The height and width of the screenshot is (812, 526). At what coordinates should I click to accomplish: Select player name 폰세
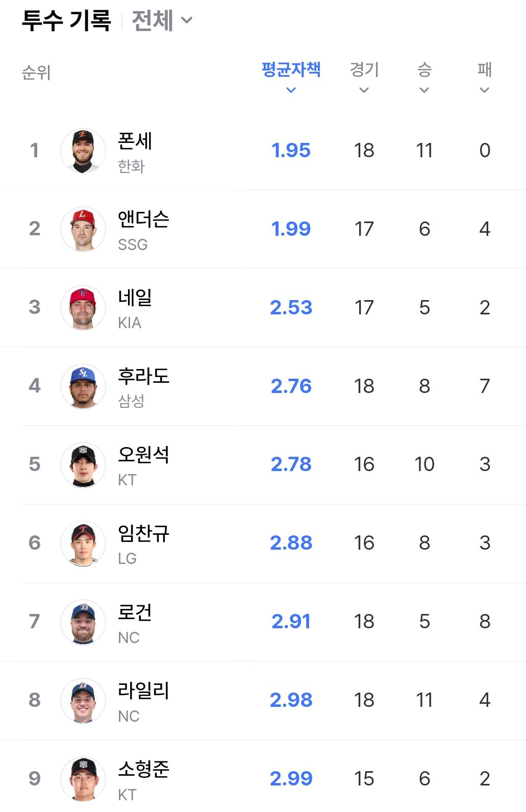pos(135,141)
